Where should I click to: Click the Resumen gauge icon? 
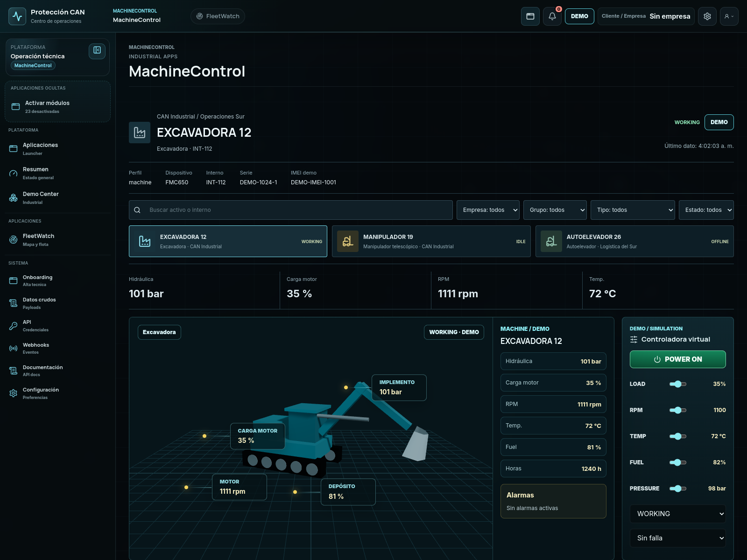[x=14, y=173]
